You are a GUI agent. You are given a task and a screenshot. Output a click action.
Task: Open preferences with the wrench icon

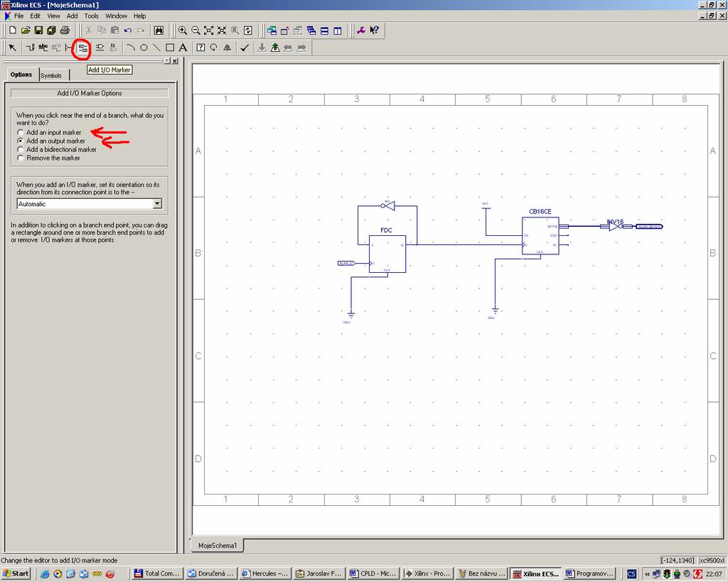360,31
